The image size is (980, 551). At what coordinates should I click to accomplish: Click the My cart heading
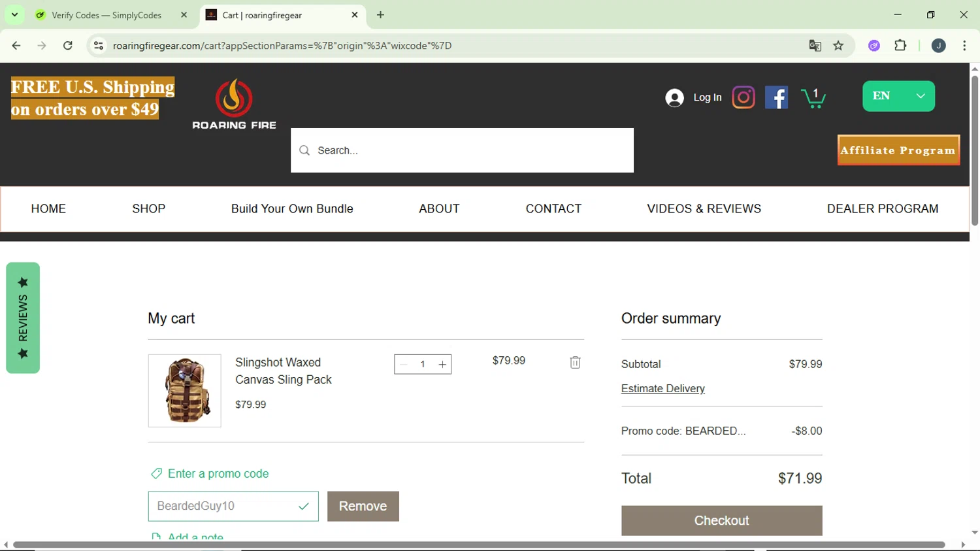point(171,318)
